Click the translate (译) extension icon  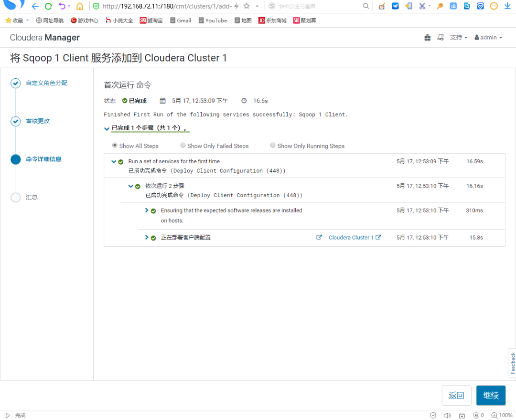pos(453,6)
